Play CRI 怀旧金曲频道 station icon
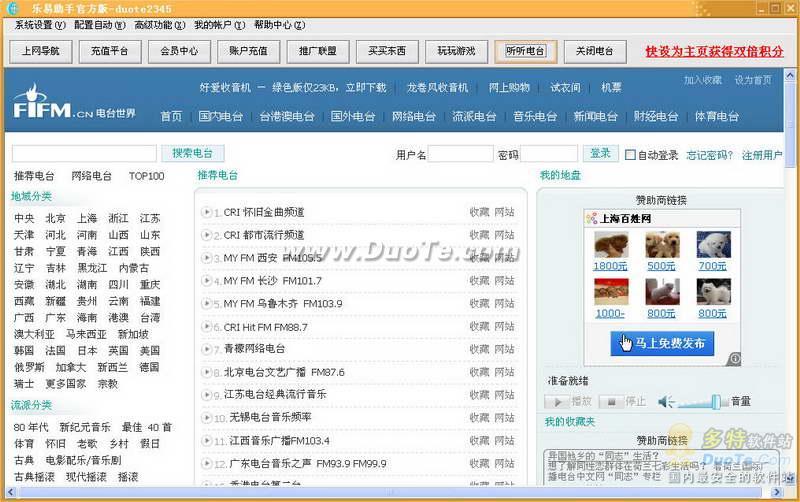Viewport: 800px width, 502px height. 207,212
